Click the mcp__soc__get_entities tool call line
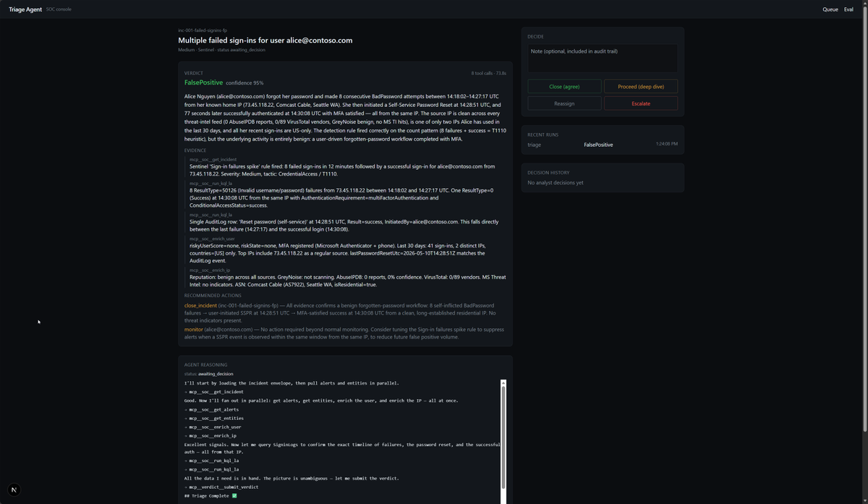The image size is (868, 504). (215, 418)
